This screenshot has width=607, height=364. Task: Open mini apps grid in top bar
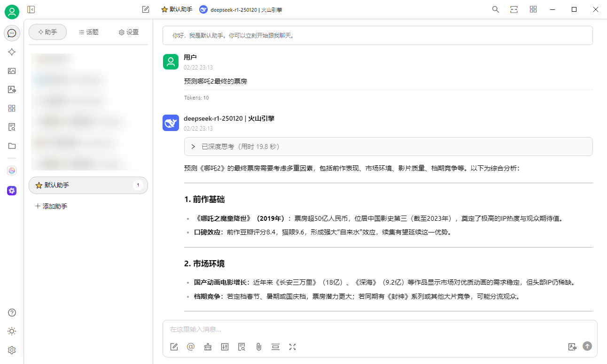pyautogui.click(x=533, y=9)
